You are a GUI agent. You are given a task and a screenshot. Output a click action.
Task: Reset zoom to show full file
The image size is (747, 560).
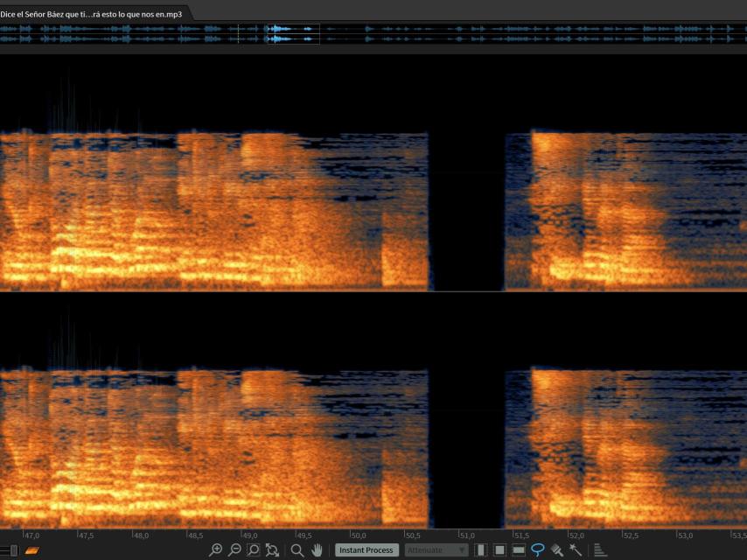coord(272,550)
